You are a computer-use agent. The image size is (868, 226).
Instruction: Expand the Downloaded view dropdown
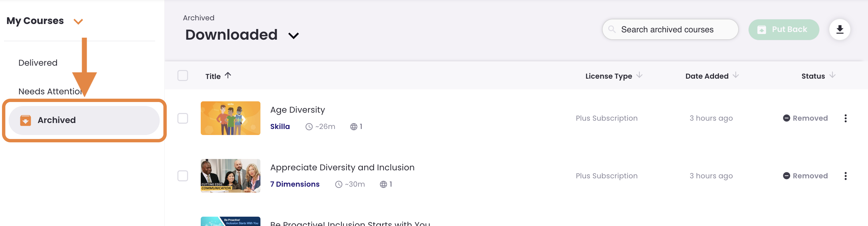[x=293, y=36]
